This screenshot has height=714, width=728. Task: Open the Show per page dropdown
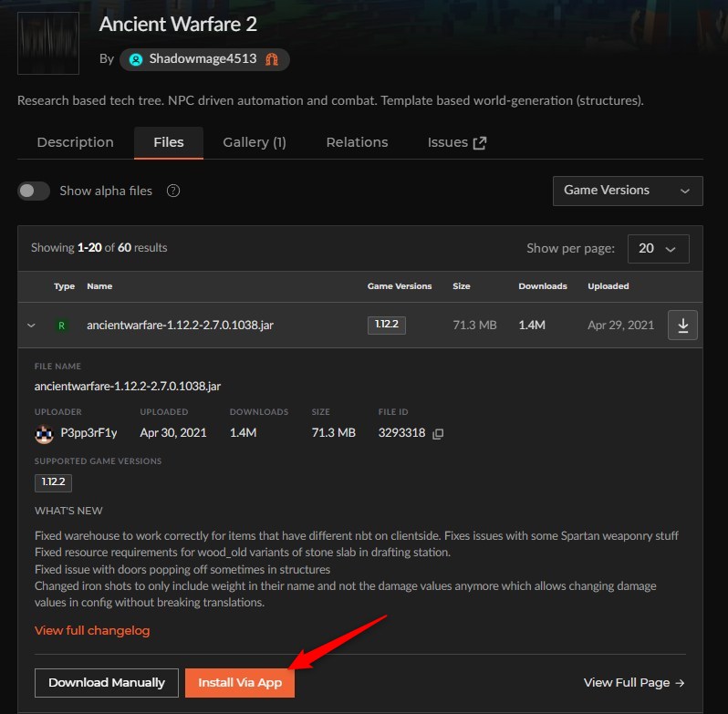[x=658, y=249]
